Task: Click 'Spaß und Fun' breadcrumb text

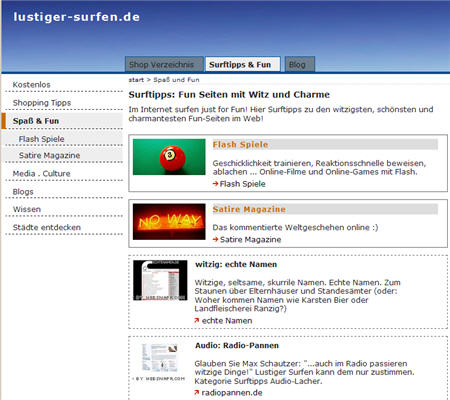Action: tap(176, 80)
